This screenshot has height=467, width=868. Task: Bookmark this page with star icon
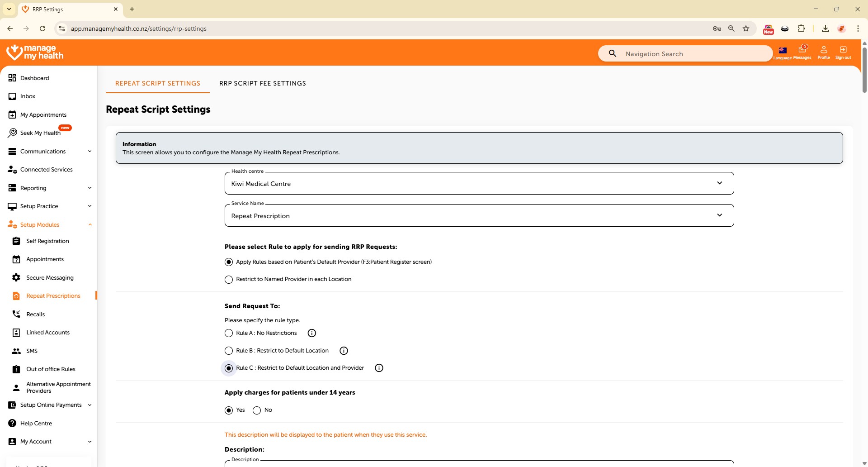746,29
